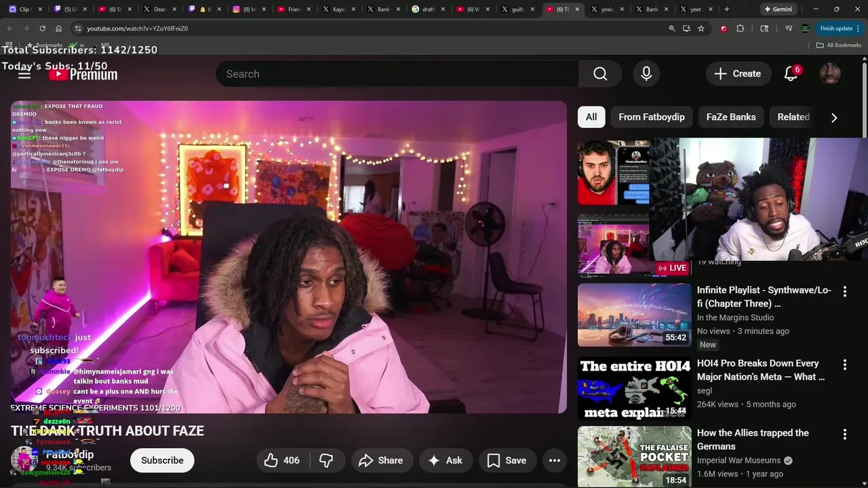The image size is (868, 488).
Task: Go to the browser home page
Action: [x=58, y=28]
